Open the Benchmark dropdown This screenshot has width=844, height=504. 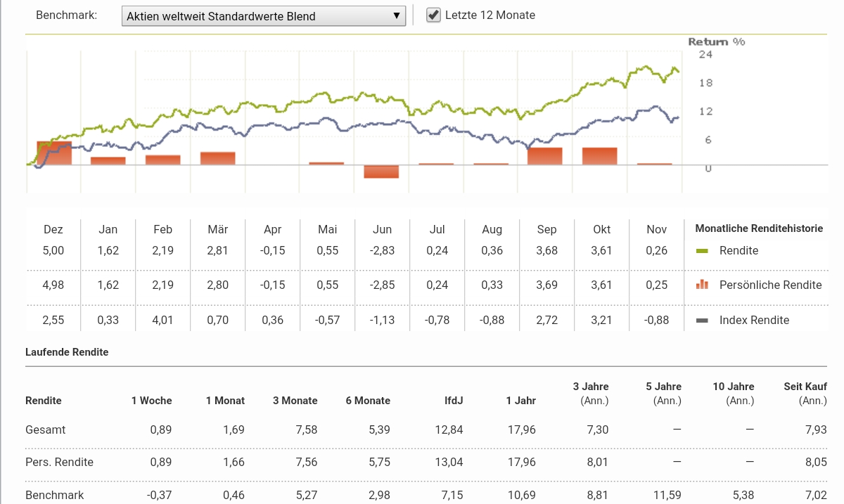tap(263, 16)
